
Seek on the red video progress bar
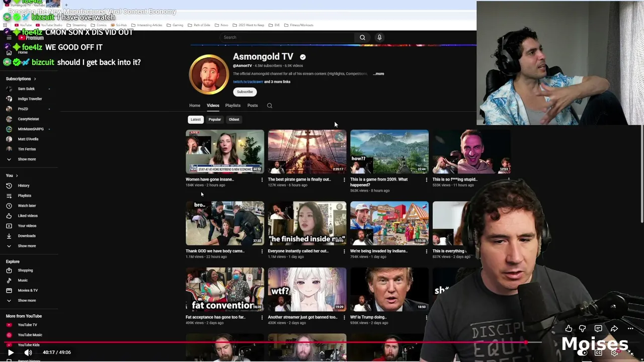click(322, 342)
